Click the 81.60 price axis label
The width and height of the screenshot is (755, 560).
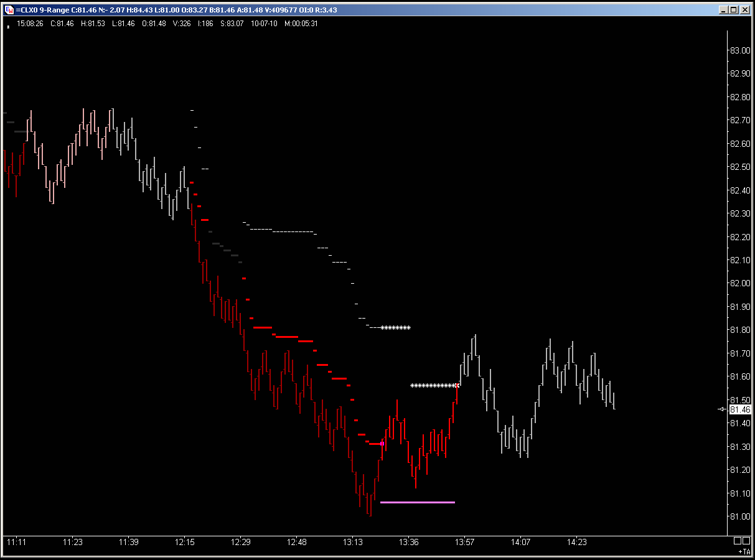click(x=739, y=376)
